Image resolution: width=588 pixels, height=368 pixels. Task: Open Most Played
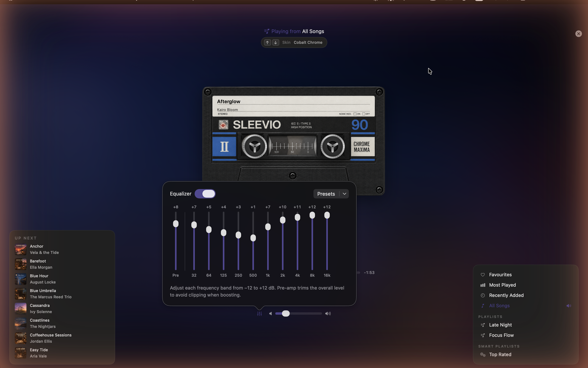526,285
